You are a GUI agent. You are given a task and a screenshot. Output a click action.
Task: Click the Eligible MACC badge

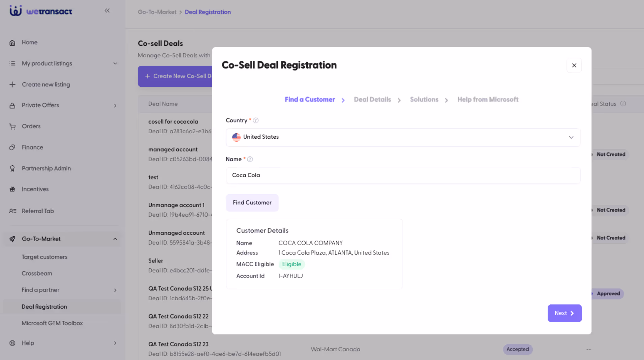[x=292, y=264]
